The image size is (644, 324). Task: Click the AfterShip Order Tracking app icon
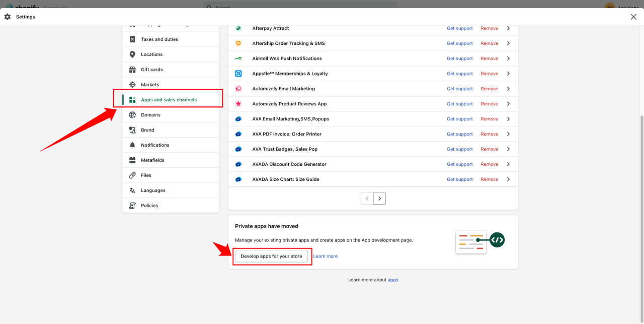pos(238,43)
